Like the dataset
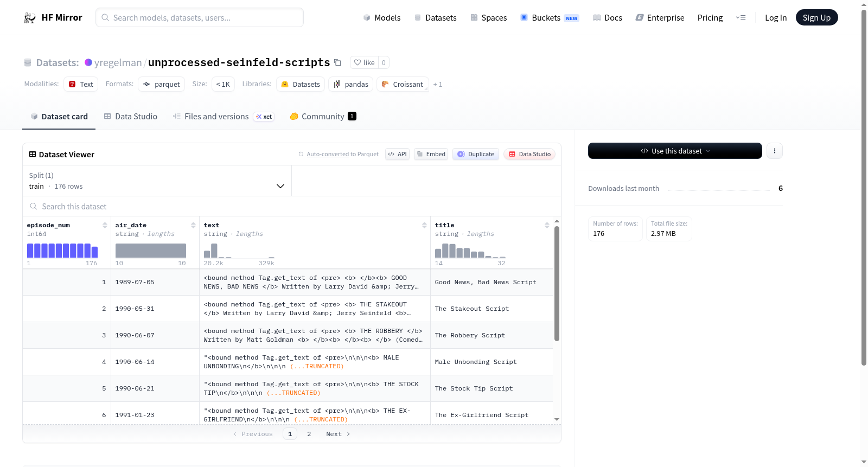 point(364,62)
